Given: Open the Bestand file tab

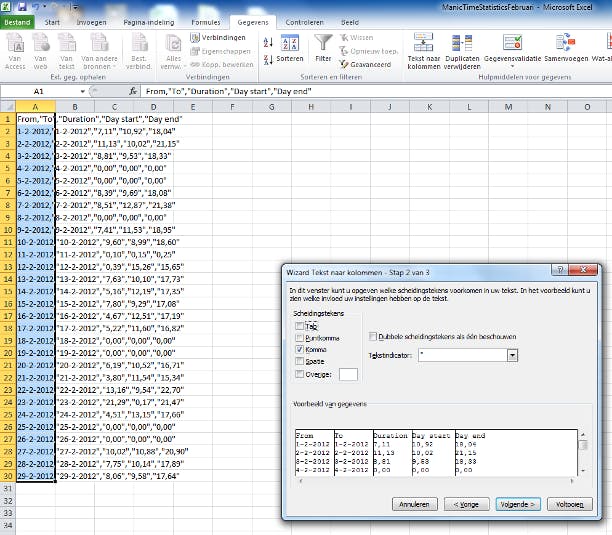Looking at the screenshot, I should click(x=18, y=20).
